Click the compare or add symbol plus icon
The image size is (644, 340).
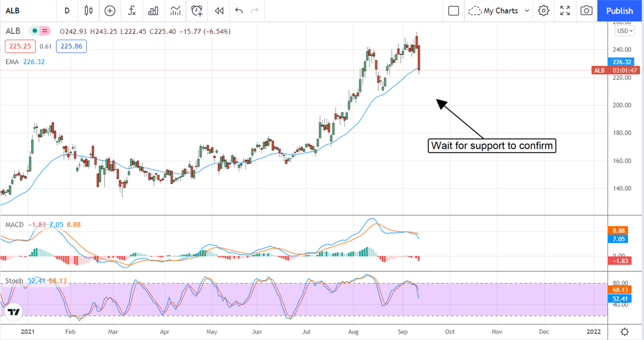coord(110,10)
